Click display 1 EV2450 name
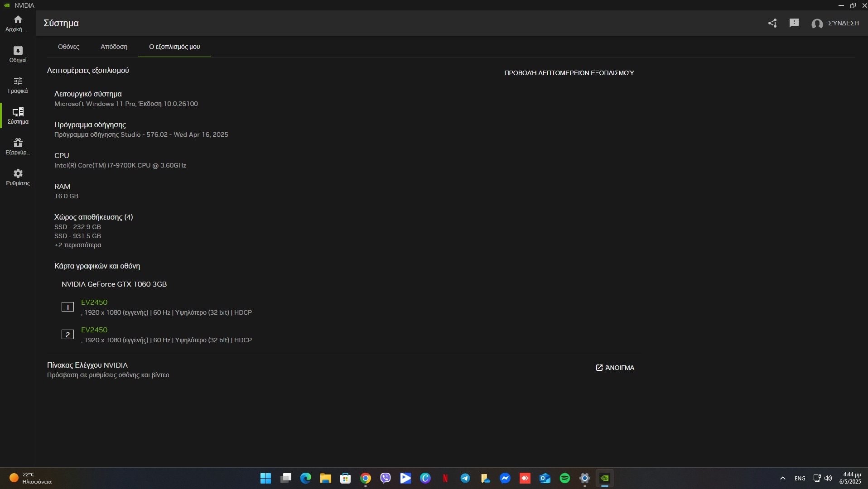This screenshot has width=868, height=489. 94,302
